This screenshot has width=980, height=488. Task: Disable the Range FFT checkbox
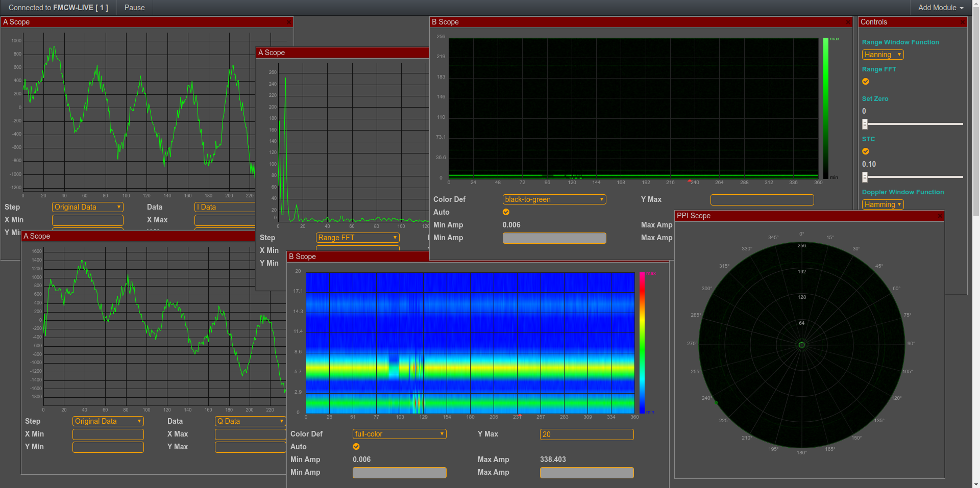click(865, 82)
